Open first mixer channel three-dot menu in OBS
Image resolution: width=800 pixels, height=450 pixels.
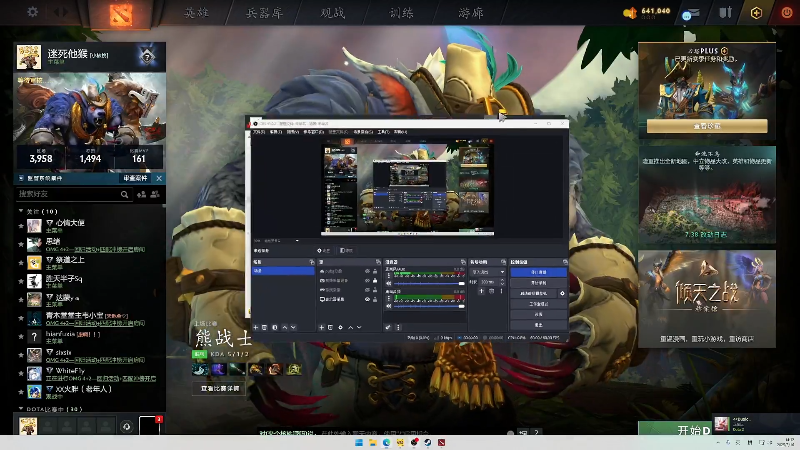[x=388, y=275]
